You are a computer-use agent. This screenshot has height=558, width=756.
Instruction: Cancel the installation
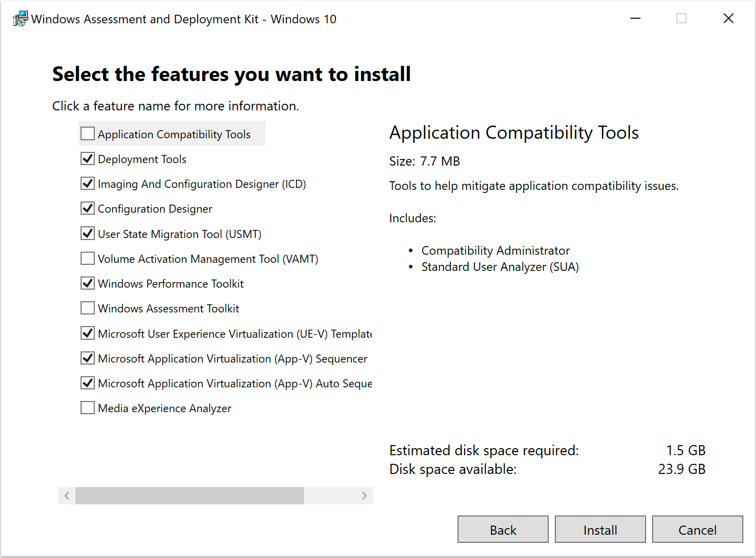698,529
